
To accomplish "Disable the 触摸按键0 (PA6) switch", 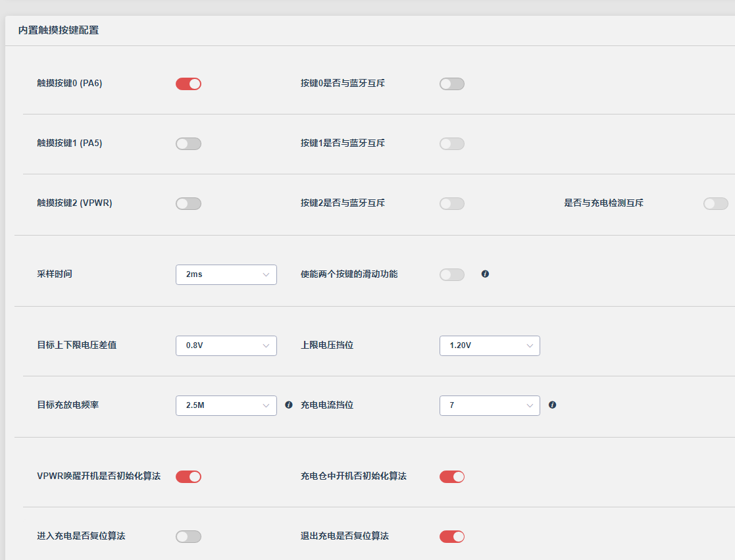I will coord(188,84).
